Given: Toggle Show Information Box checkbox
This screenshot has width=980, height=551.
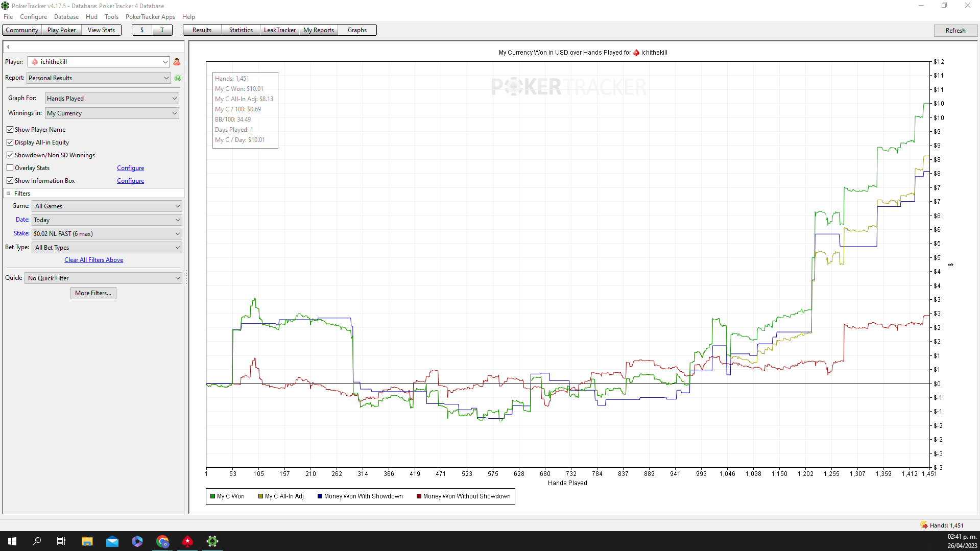Looking at the screenshot, I should click(10, 181).
